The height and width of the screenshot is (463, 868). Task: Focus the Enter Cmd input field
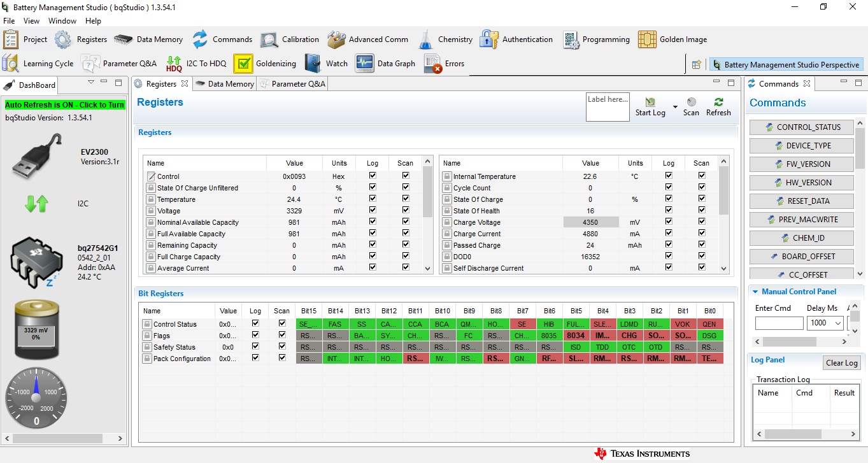pyautogui.click(x=779, y=324)
